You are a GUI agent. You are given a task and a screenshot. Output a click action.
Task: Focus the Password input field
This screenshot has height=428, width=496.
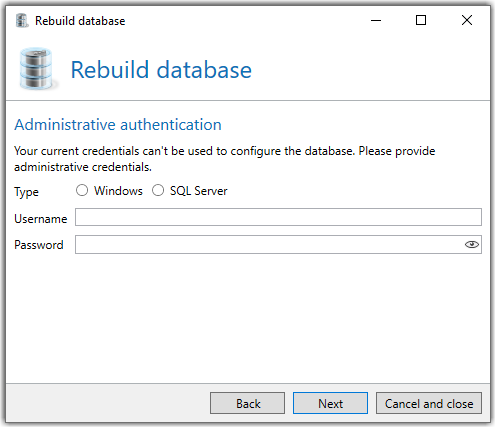pyautogui.click(x=278, y=245)
